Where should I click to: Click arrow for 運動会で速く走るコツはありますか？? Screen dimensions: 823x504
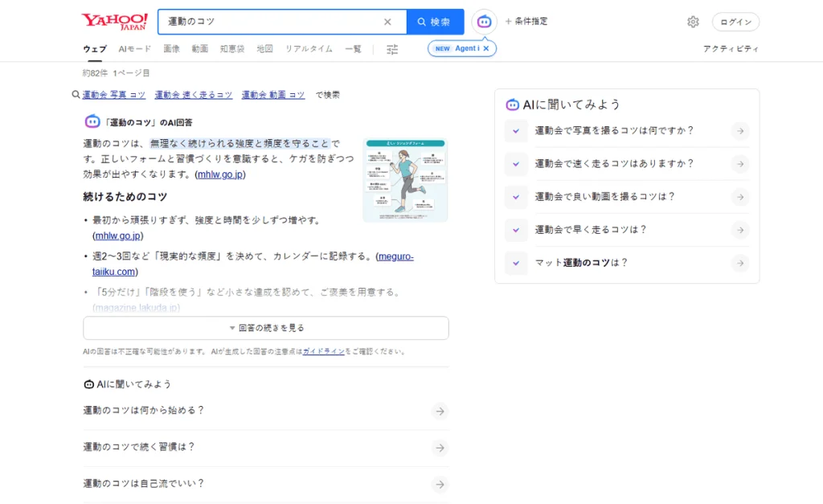[x=740, y=164]
